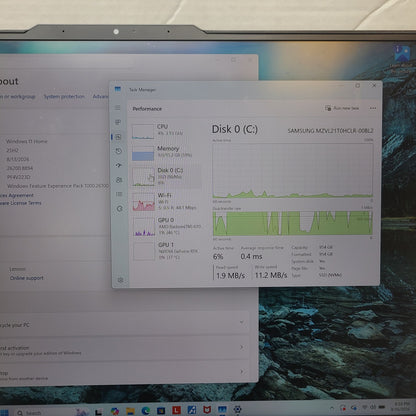Show hidden system tray icons chevron
The width and height of the screenshot is (416, 416).
(332, 408)
